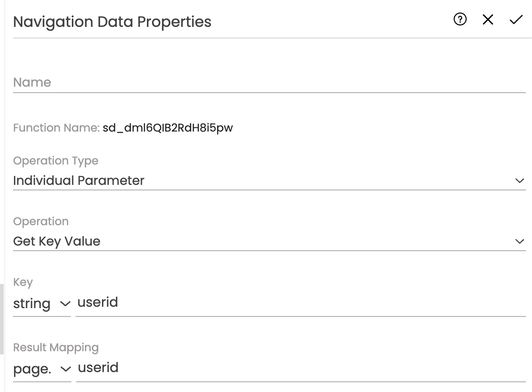
Task: Expand the Operation Type chevron arrow
Action: [x=519, y=181]
